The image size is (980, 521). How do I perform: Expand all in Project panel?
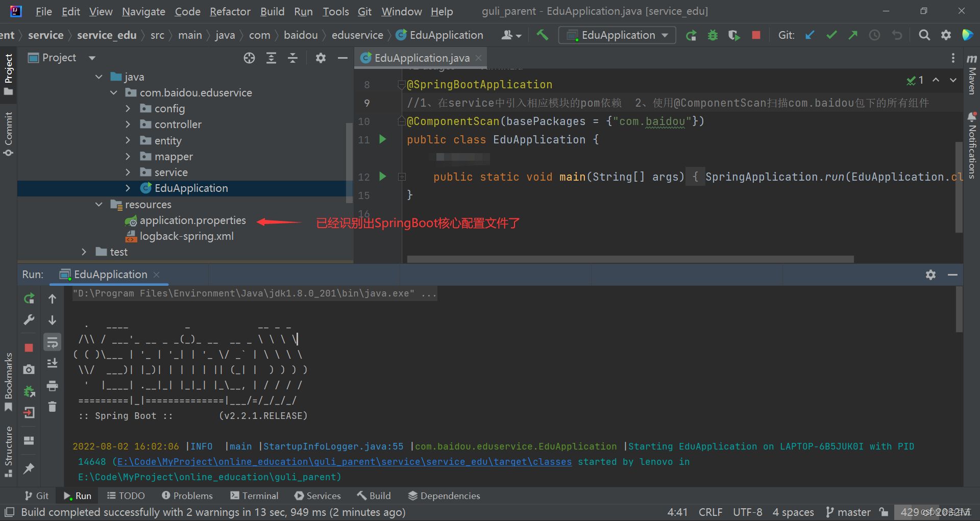[271, 58]
